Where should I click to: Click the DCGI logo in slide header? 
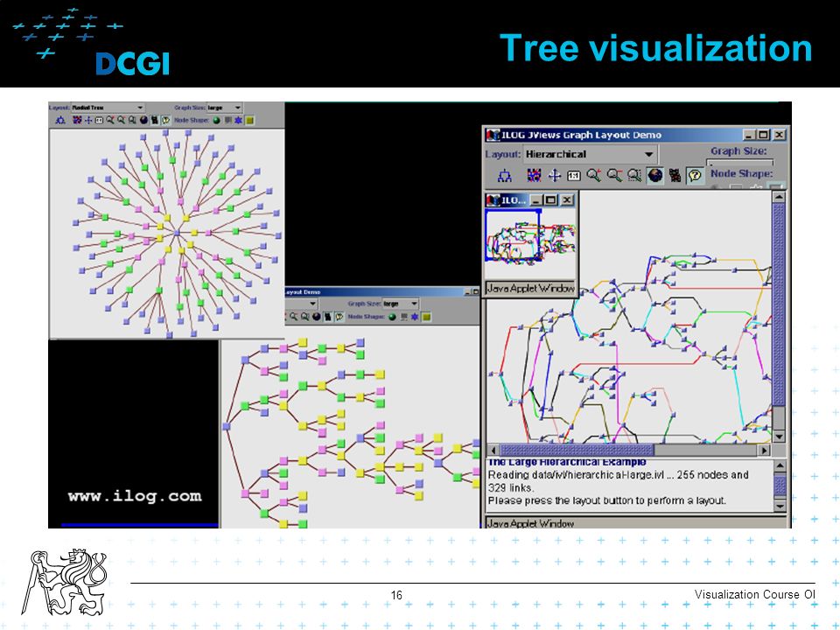click(x=132, y=63)
